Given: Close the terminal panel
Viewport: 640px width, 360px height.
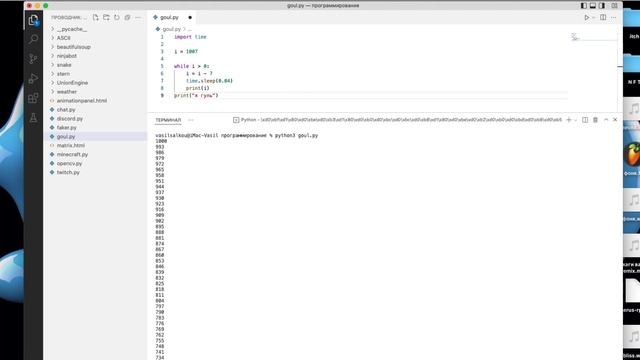Looking at the screenshot, I should (x=615, y=120).
